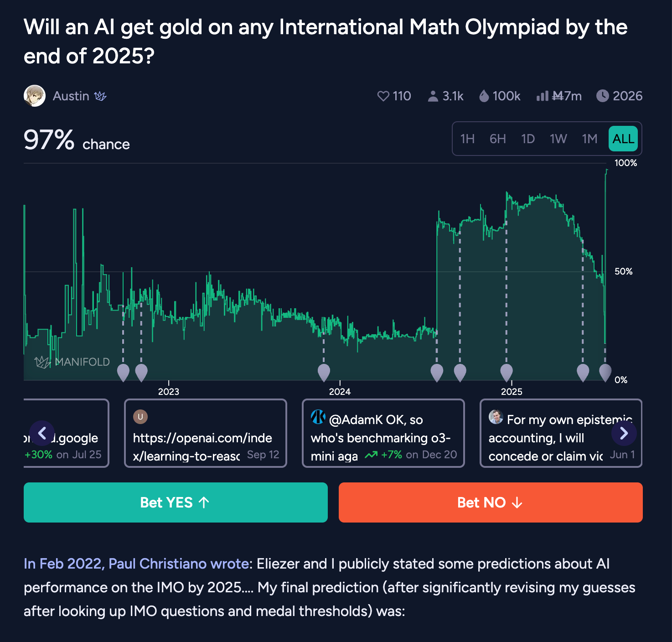Click the crane badge beside Austin
672x642 pixels.
pyautogui.click(x=100, y=96)
